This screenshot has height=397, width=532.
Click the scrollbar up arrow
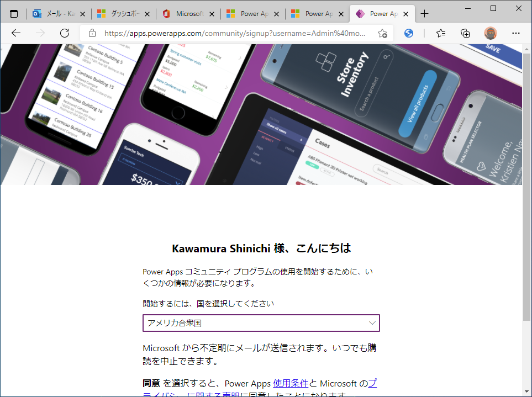[x=526, y=49]
